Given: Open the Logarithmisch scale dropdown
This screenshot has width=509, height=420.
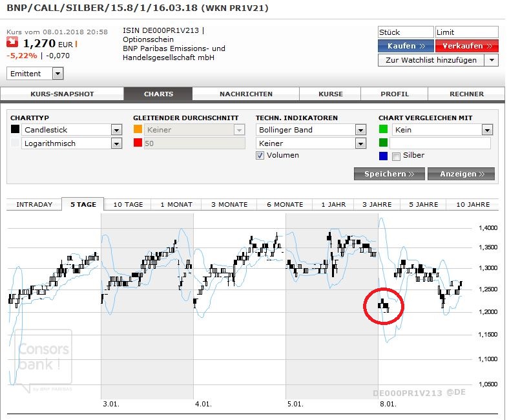Looking at the screenshot, I should [x=72, y=143].
